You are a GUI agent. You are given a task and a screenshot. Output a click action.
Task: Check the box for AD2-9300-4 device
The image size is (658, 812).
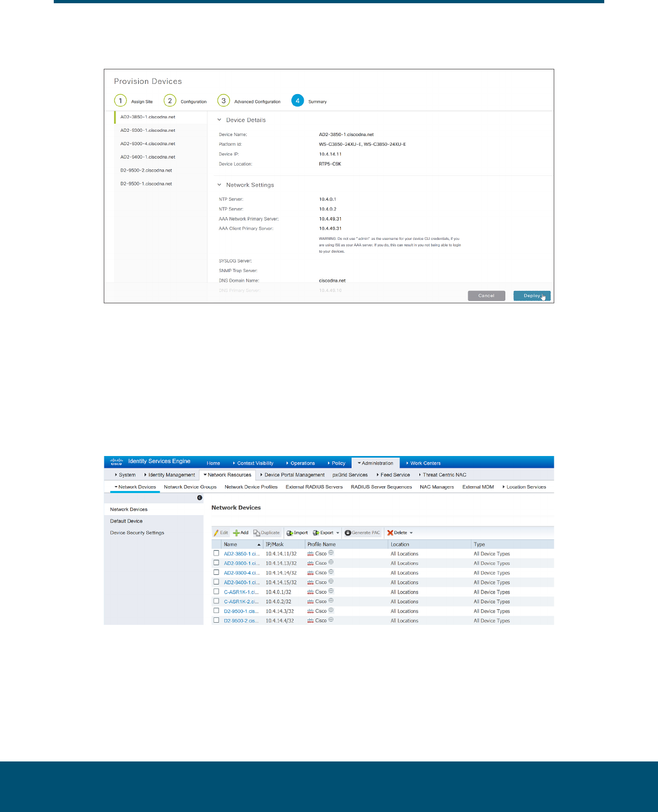(x=216, y=572)
